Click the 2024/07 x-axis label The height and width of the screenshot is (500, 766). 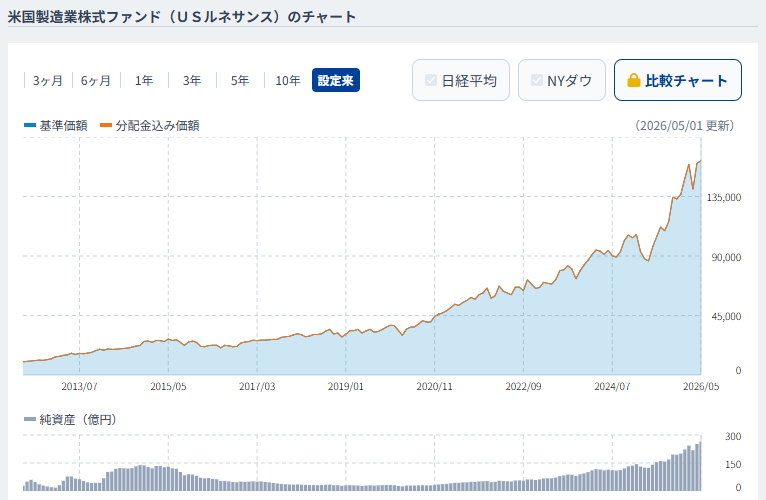coord(612,386)
